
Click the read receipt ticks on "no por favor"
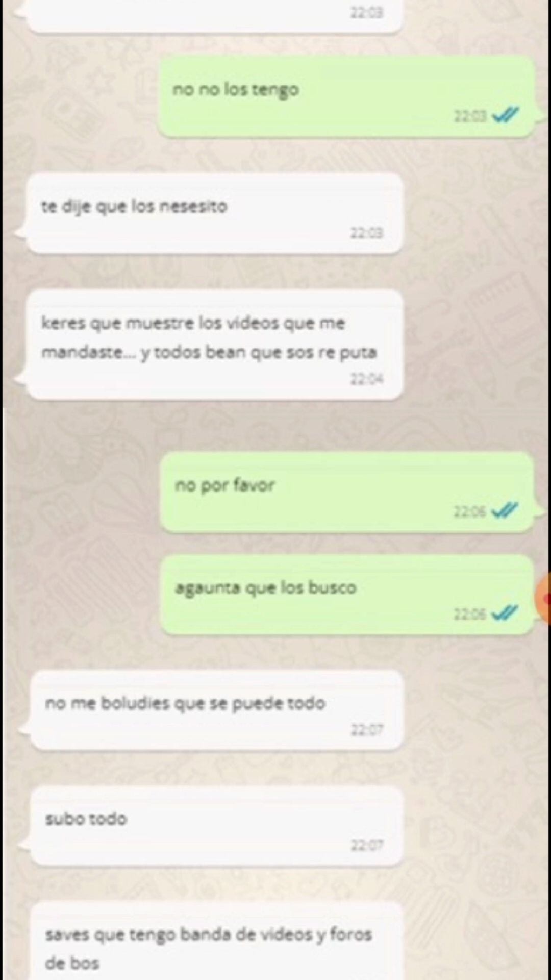[505, 510]
